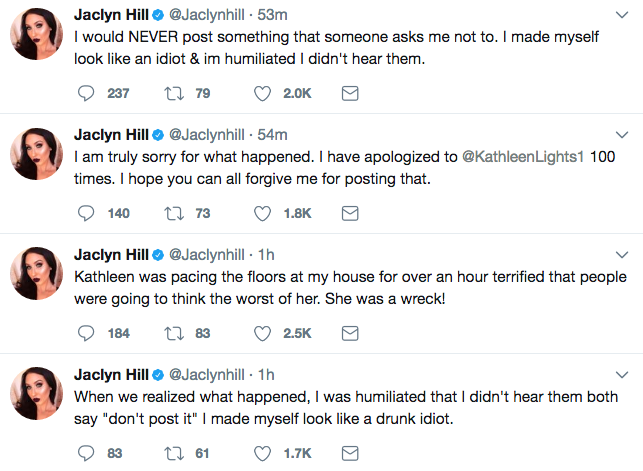This screenshot has width=643, height=471.
Task: Retweet the tweet with 83 retweets
Action: click(x=174, y=333)
